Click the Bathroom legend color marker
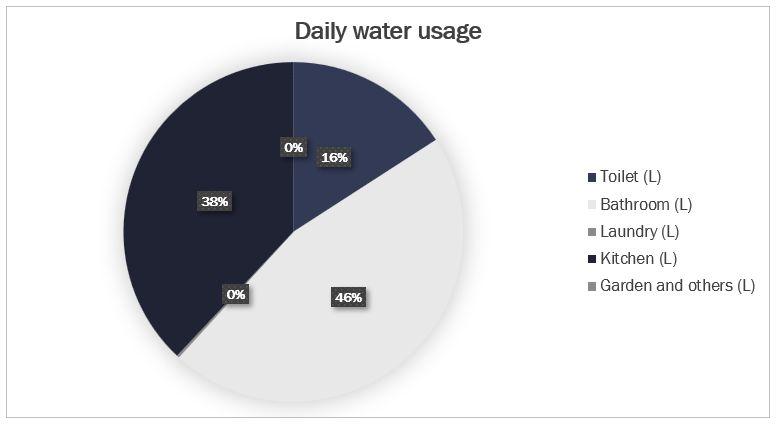 (592, 205)
